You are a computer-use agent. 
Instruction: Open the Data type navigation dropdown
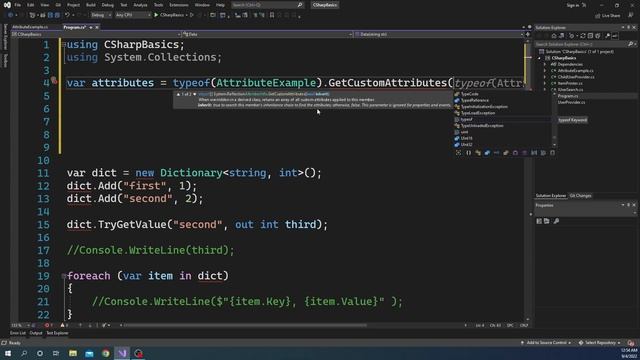pos(267,34)
